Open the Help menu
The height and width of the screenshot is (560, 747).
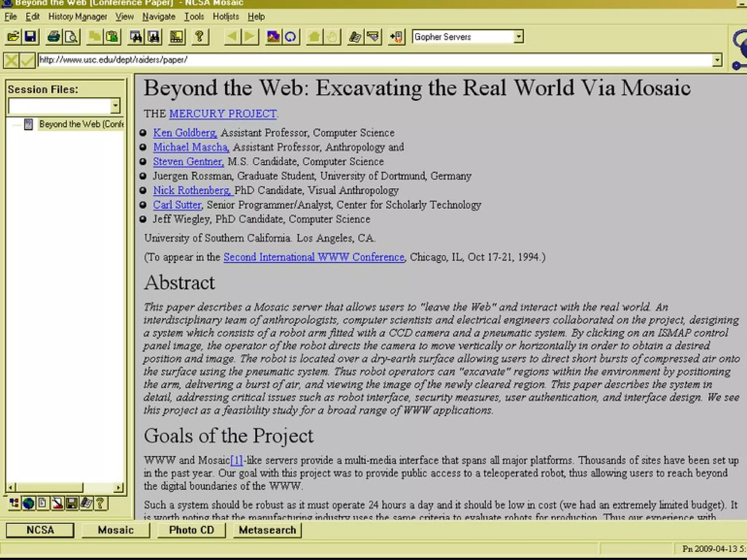(256, 16)
